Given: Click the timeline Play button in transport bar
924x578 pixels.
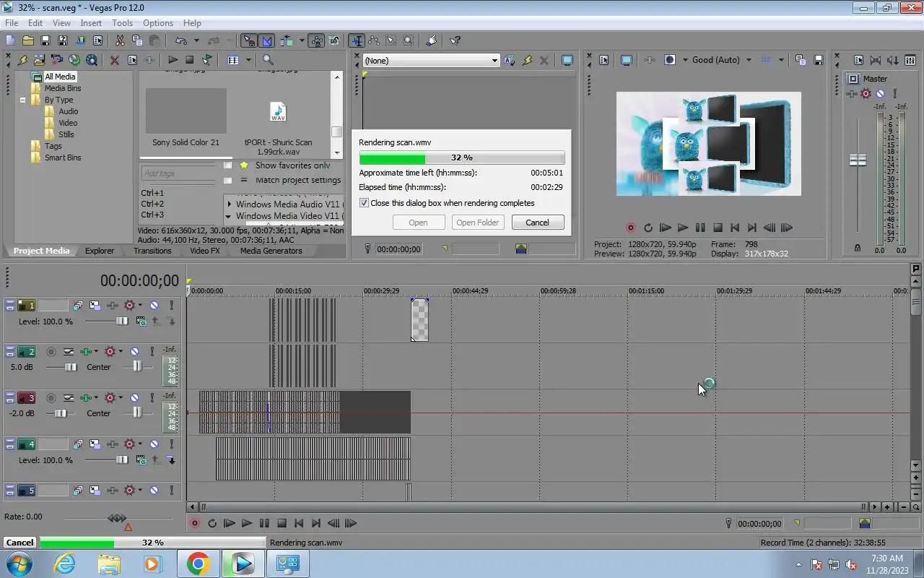Looking at the screenshot, I should [x=246, y=524].
